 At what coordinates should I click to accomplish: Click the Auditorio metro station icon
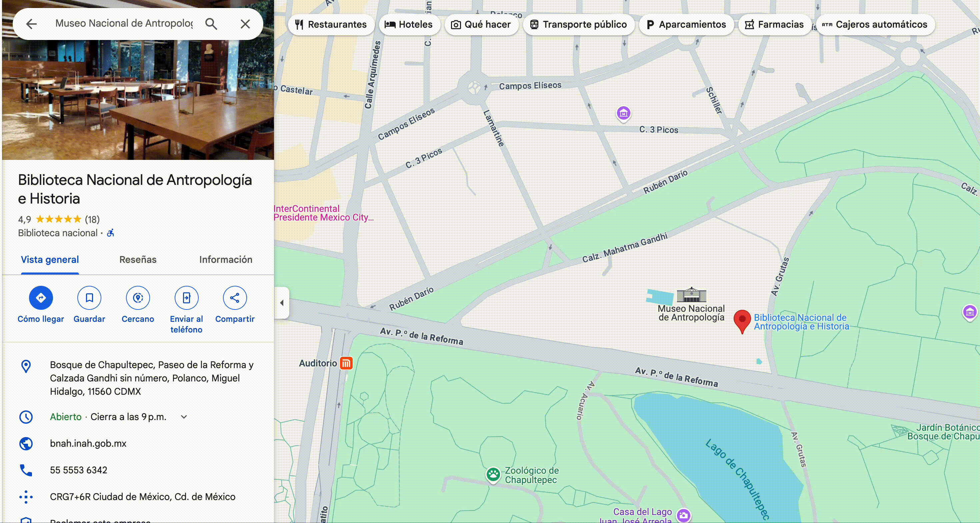[346, 363]
